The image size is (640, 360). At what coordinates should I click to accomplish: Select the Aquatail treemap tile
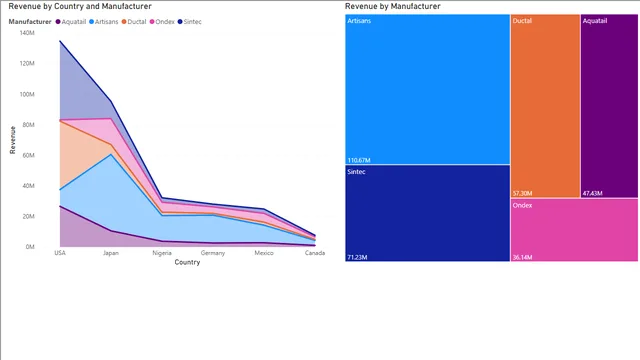(609, 106)
